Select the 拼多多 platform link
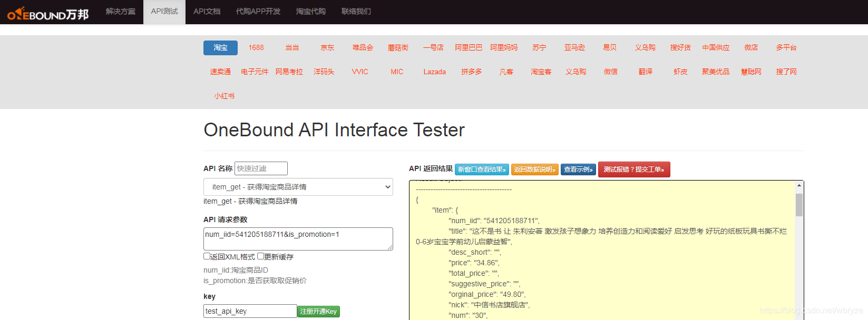Screen dimensions: 868x320 coord(472,72)
